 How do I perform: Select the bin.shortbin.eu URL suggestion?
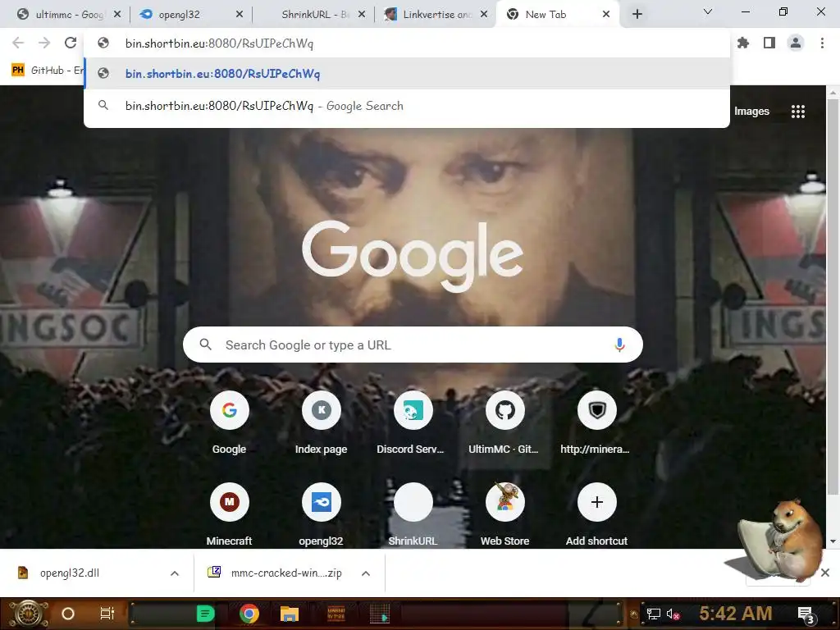pos(407,74)
